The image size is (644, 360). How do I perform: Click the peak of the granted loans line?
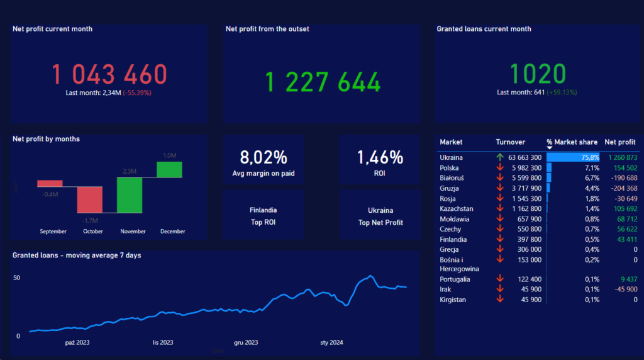click(x=370, y=276)
